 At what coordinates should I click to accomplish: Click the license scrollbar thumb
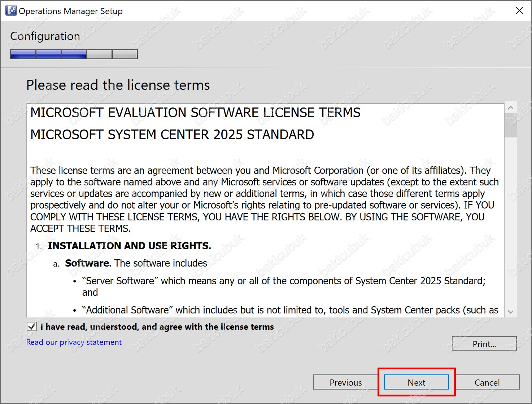pos(510,126)
